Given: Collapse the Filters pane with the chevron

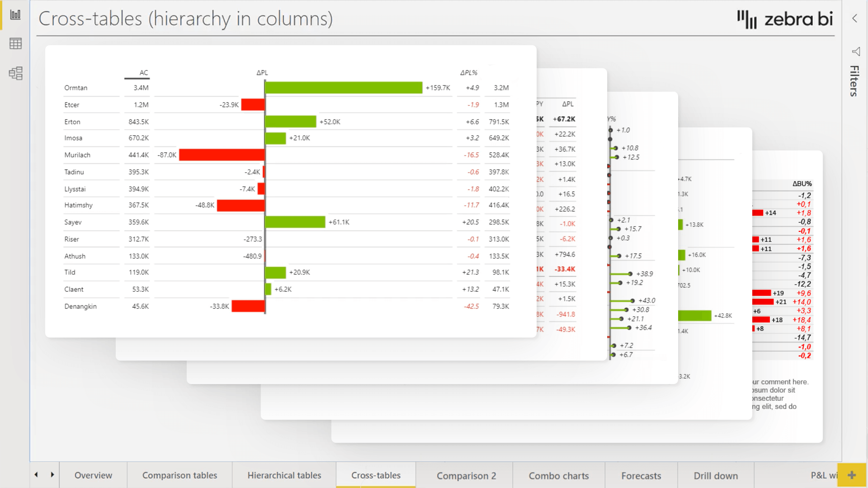Looking at the screenshot, I should click(854, 18).
